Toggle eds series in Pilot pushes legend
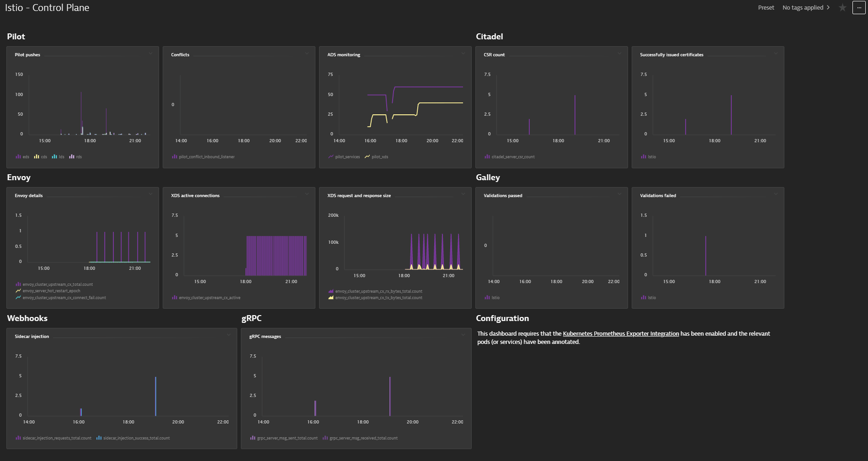 click(22, 157)
